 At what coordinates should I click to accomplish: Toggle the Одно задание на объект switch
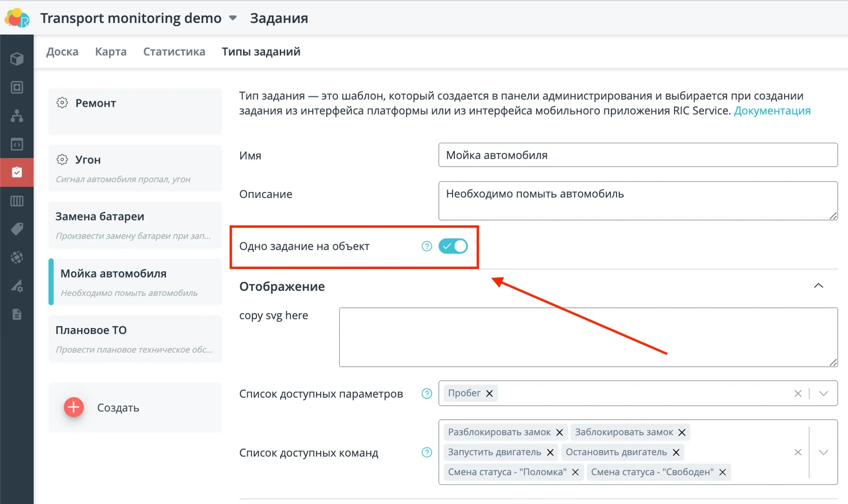(x=453, y=246)
